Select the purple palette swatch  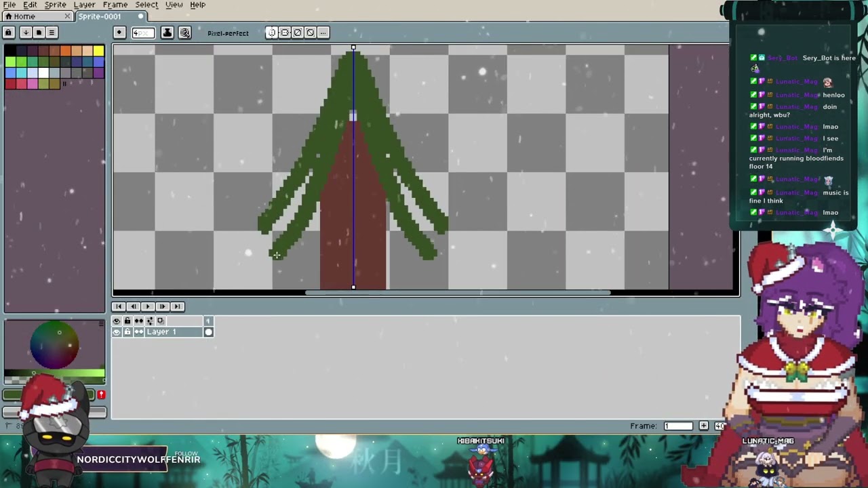99,73
